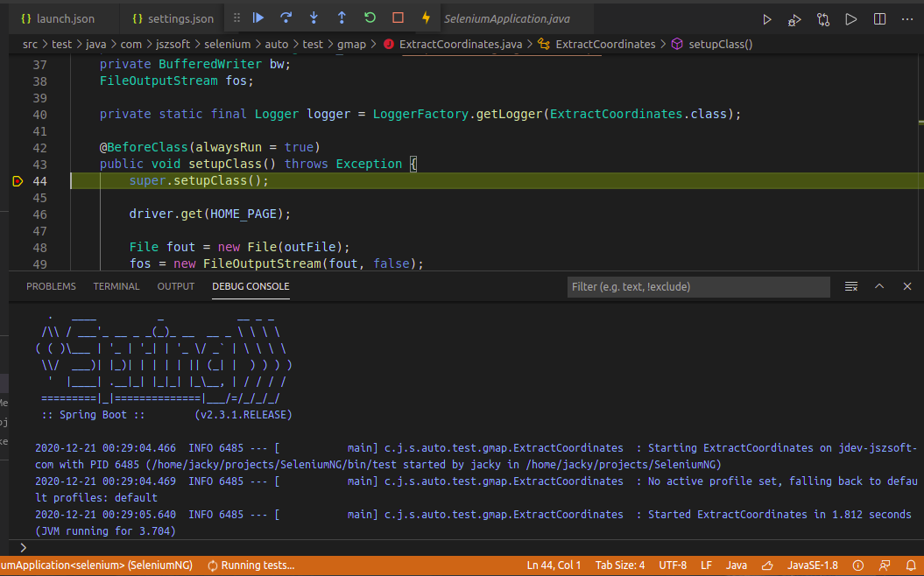The width and height of the screenshot is (924, 576).
Task: Click the editor overview ruler scrollbar
Action: pos(920,162)
